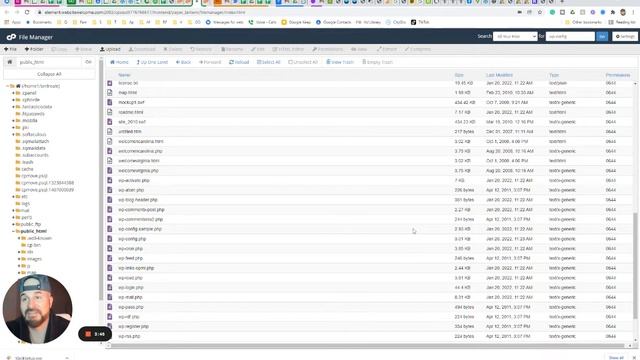Click the browser reload icon
The image size is (640, 360).
[27, 12]
